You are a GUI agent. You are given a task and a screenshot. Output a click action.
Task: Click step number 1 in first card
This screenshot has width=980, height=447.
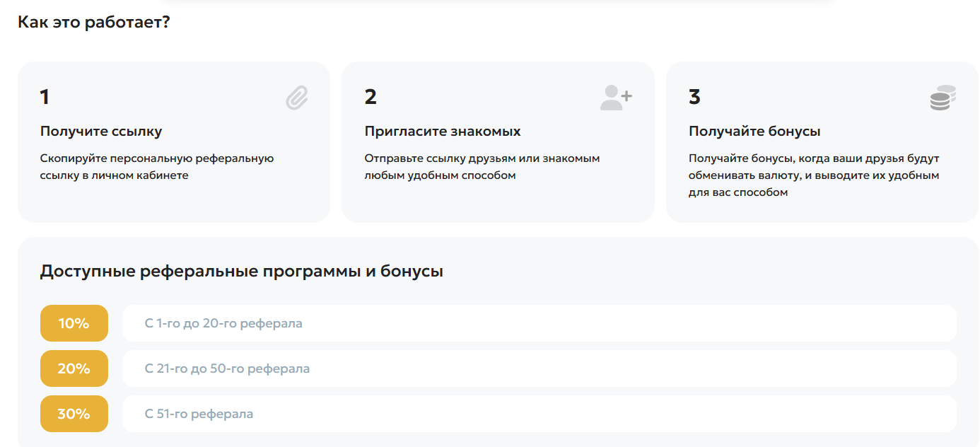click(x=45, y=97)
